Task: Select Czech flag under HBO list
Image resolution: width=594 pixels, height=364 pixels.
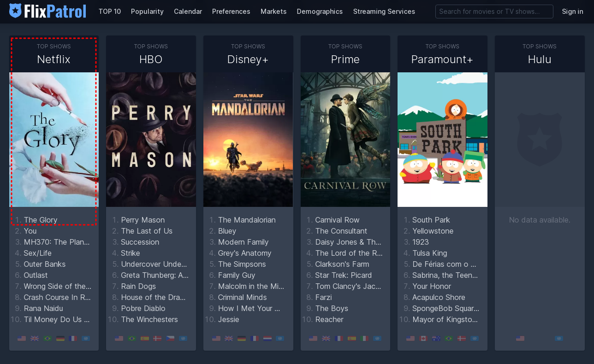Action: (x=170, y=339)
